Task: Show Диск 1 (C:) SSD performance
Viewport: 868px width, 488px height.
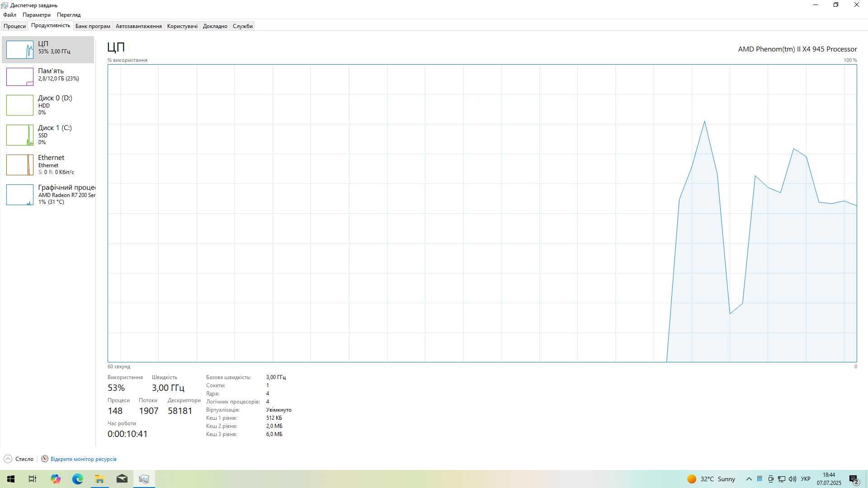Action: coord(48,135)
